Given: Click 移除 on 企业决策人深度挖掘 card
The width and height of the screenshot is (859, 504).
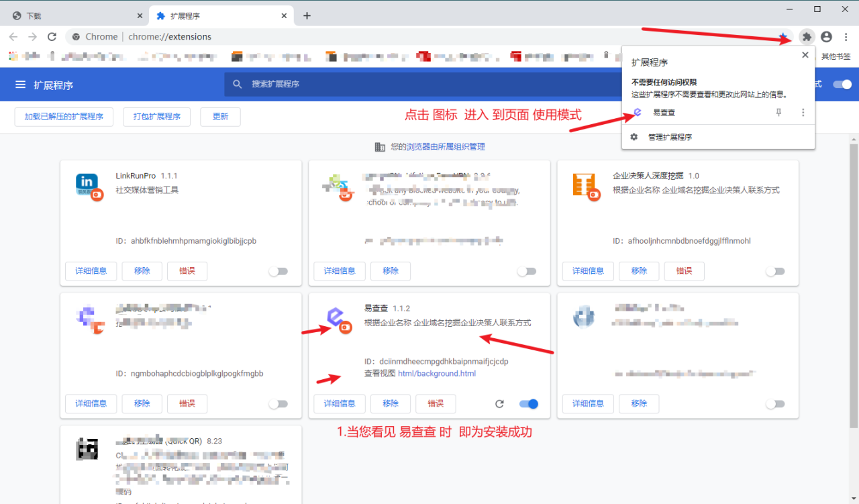Looking at the screenshot, I should click(x=639, y=271).
